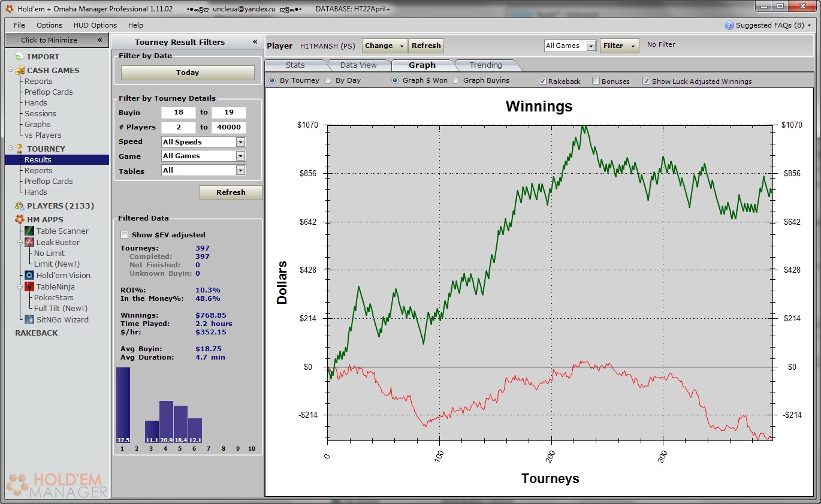Click the Cash Games coins icon

tap(20, 70)
